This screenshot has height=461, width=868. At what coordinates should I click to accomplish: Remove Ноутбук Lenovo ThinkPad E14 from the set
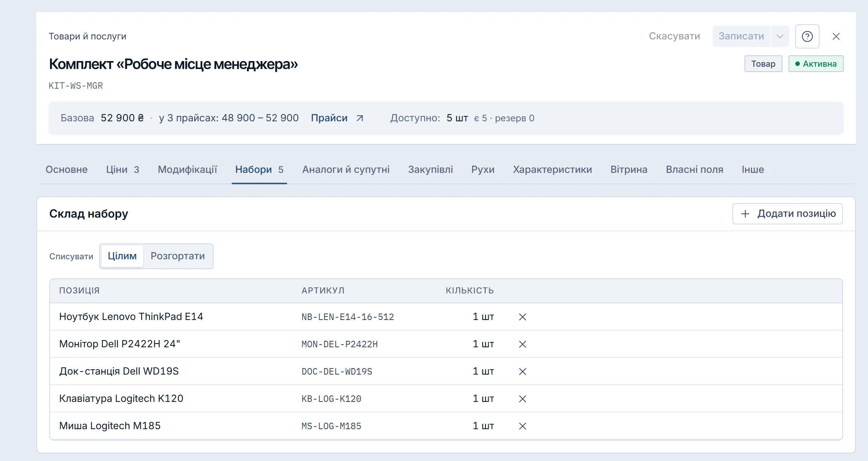point(523,317)
